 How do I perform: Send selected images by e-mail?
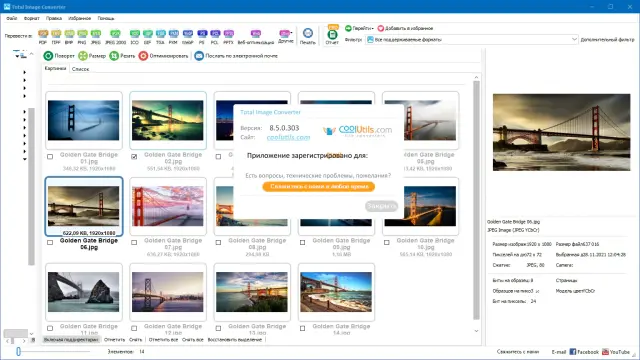236,56
